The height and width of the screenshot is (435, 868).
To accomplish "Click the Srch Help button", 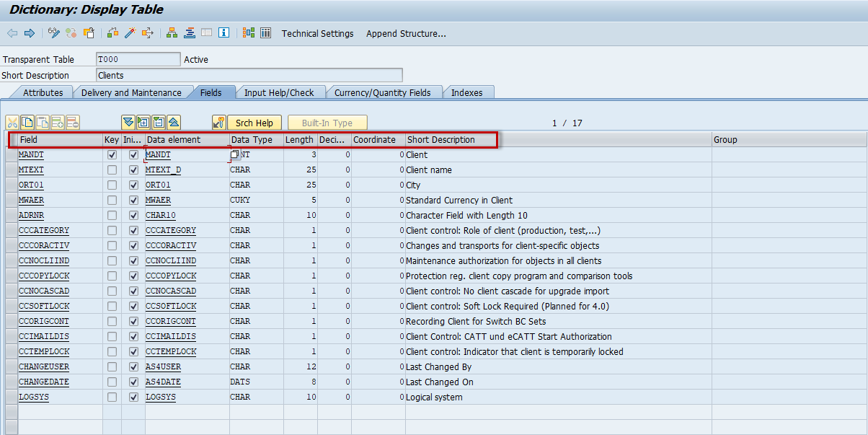I will 254,122.
